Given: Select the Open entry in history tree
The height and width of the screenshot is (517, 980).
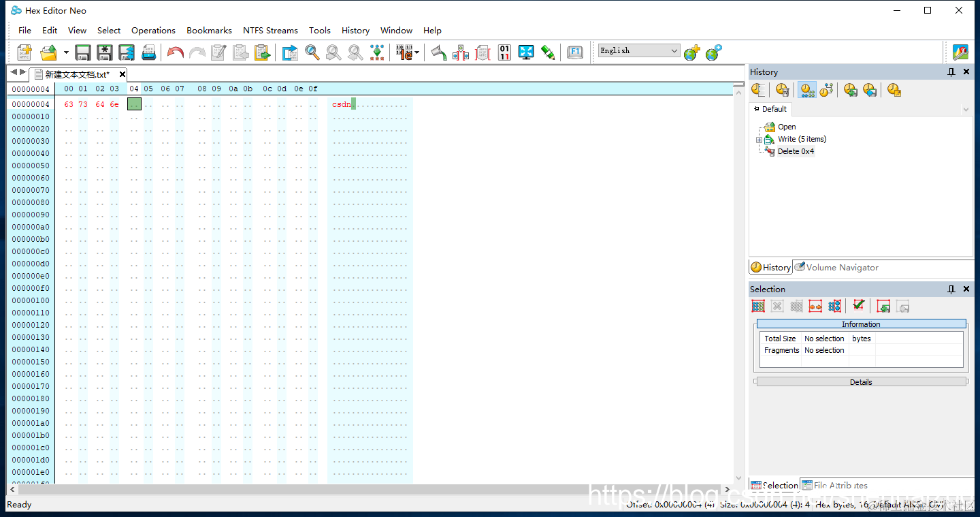Looking at the screenshot, I should click(787, 127).
